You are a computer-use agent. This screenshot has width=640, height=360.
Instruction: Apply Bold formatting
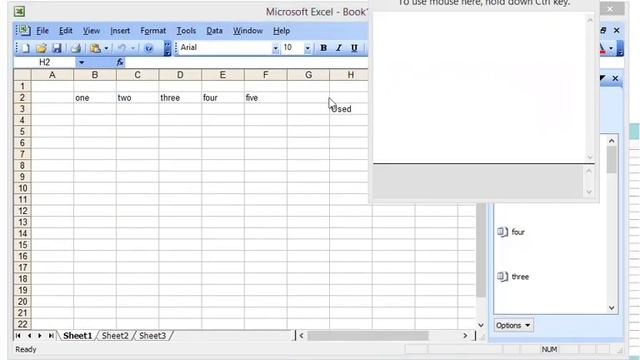[x=323, y=48]
